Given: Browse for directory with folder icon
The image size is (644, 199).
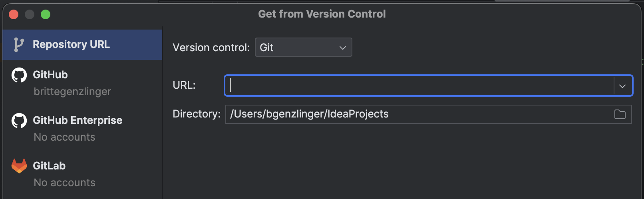Looking at the screenshot, I should click(620, 115).
